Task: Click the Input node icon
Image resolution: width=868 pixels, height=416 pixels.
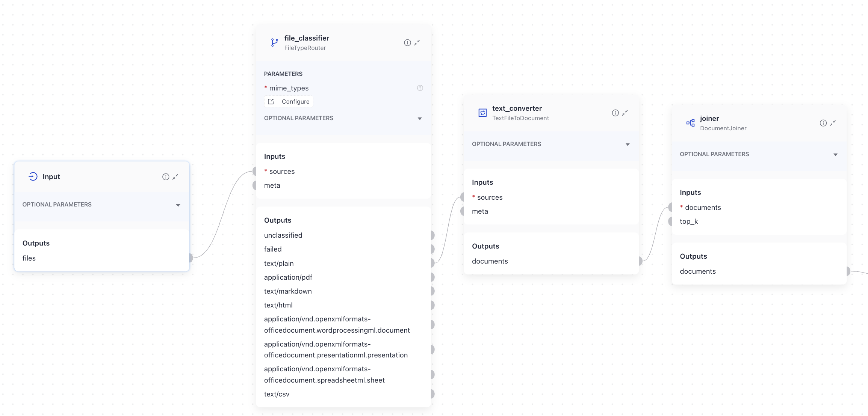Action: pos(32,176)
